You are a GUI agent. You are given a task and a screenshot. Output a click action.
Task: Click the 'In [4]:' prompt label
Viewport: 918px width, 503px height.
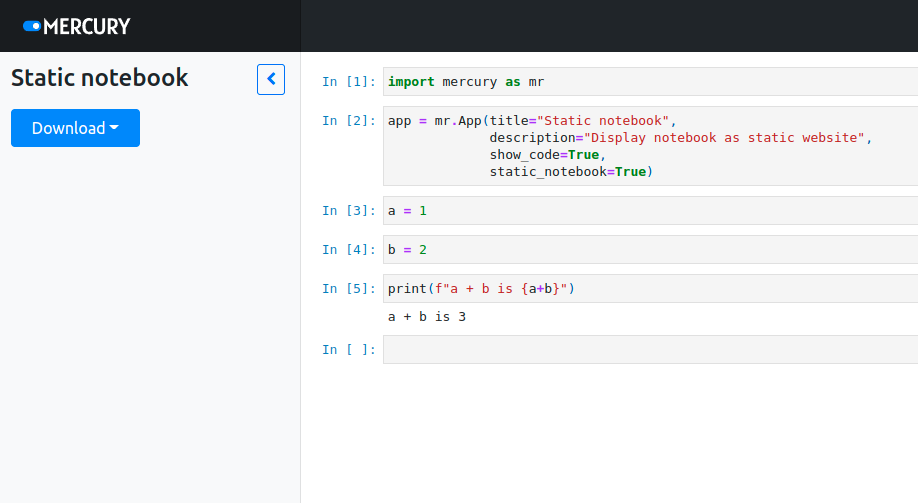click(x=348, y=249)
